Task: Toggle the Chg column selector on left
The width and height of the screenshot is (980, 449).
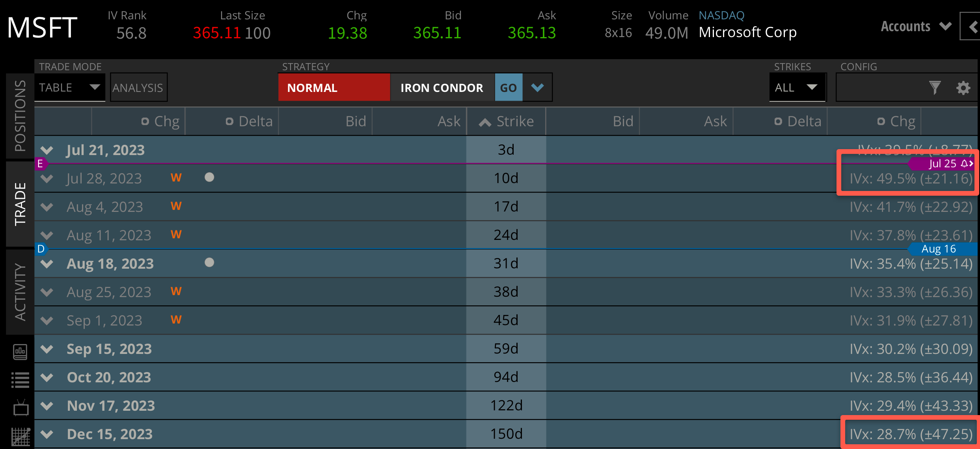Action: click(145, 122)
